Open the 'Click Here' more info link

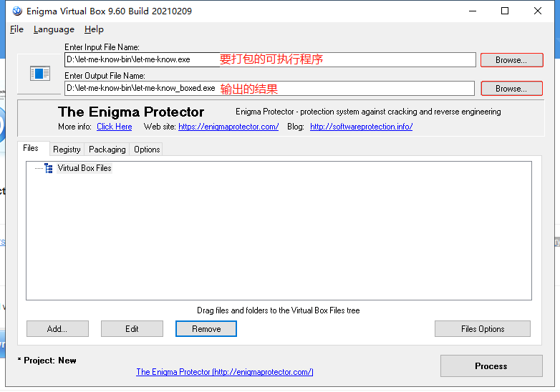(115, 127)
